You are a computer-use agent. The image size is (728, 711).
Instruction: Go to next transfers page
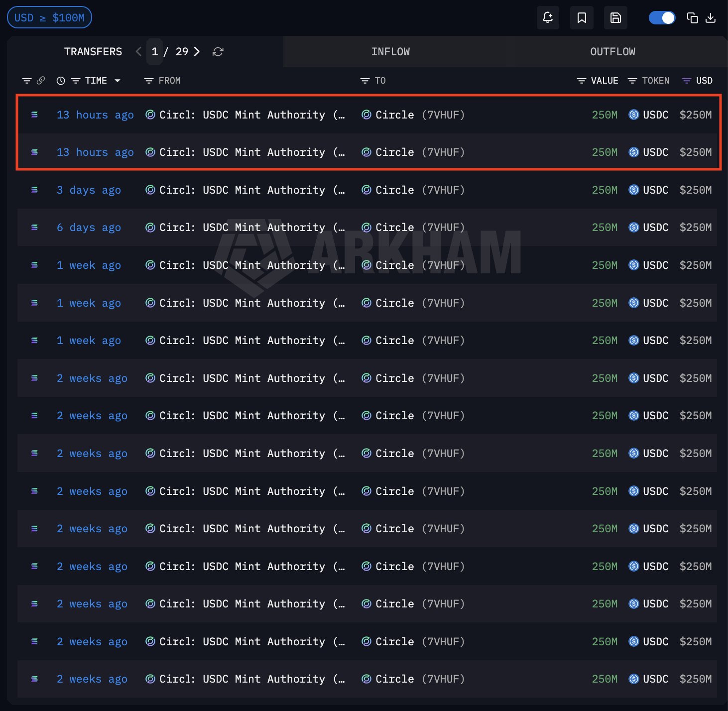click(x=197, y=52)
